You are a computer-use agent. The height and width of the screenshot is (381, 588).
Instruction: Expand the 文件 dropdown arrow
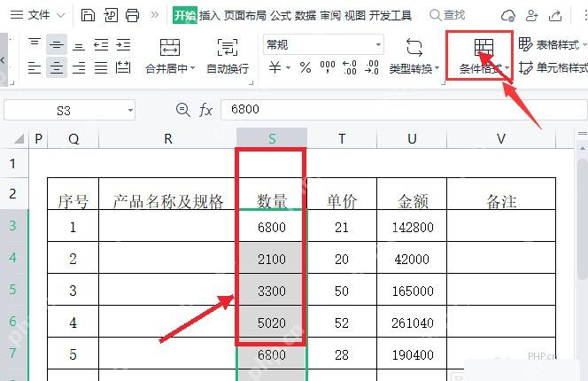click(x=61, y=15)
